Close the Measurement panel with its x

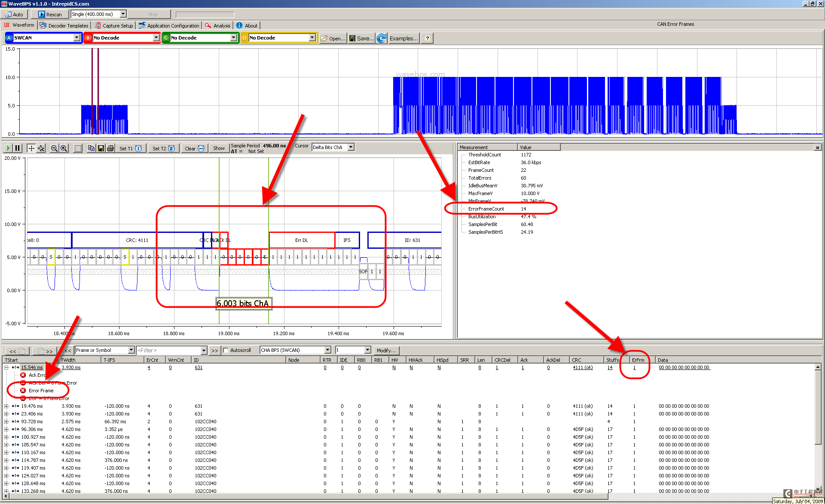click(817, 147)
